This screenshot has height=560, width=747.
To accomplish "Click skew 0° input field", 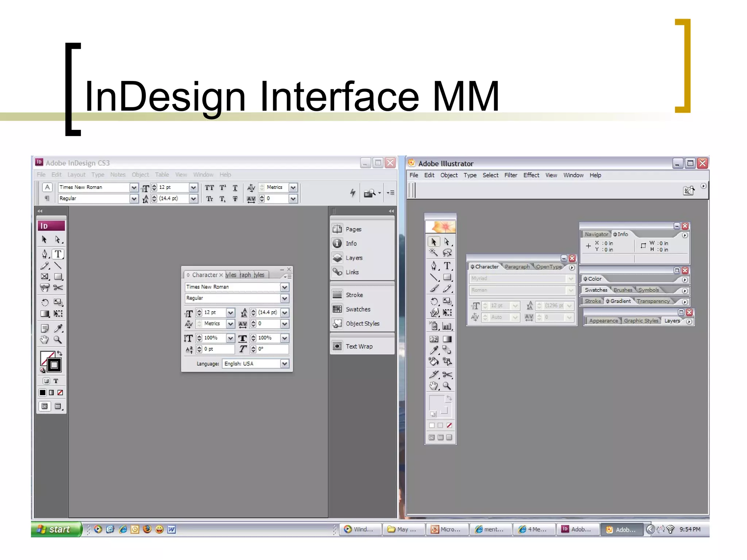I will tap(272, 349).
